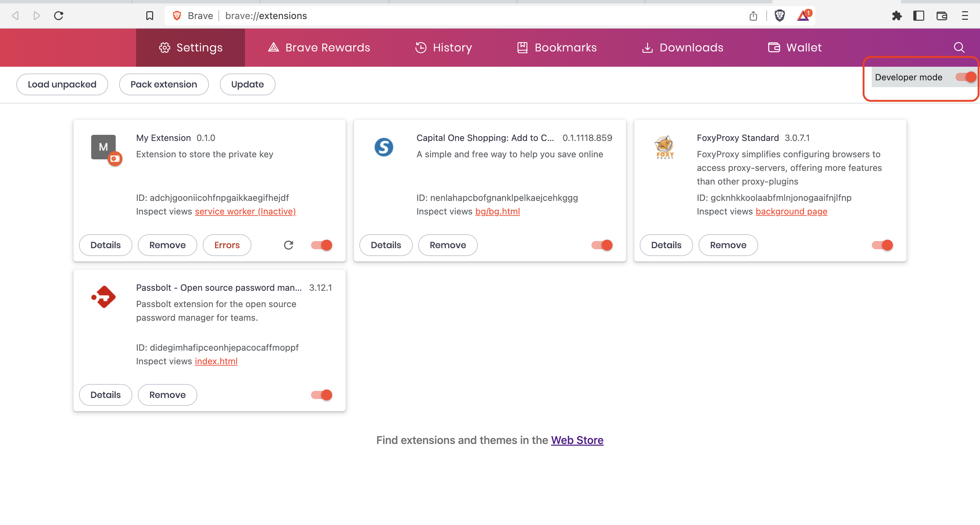Open the Downloads tab
The image size is (980, 525).
click(x=683, y=47)
